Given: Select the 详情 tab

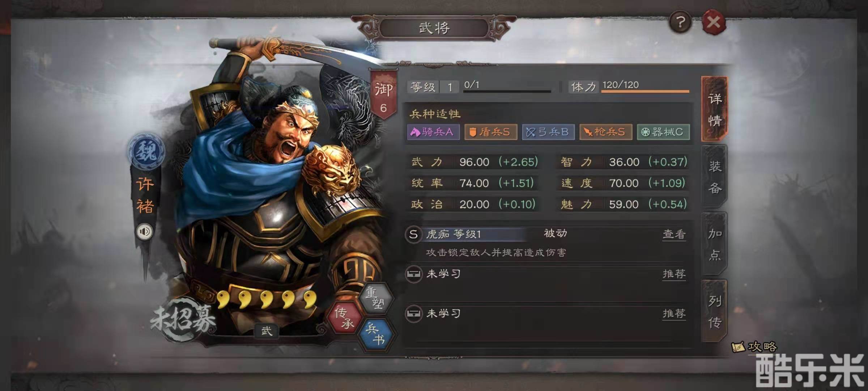Looking at the screenshot, I should tap(715, 109).
